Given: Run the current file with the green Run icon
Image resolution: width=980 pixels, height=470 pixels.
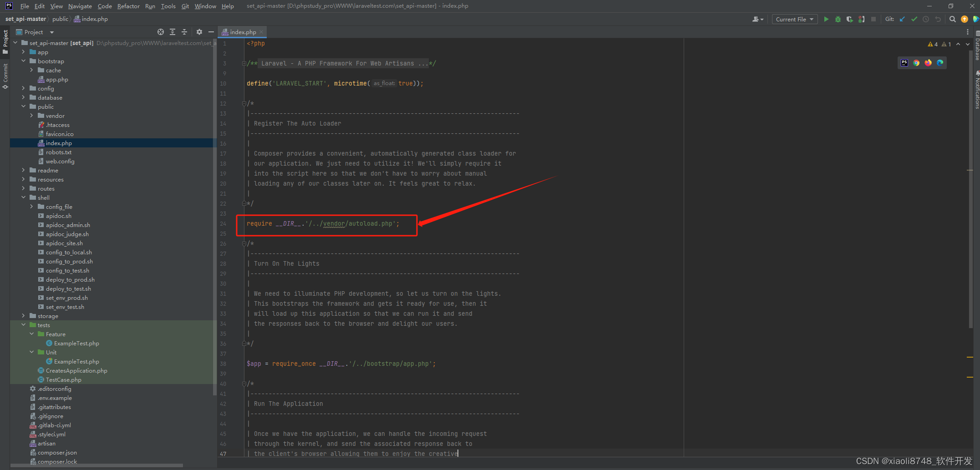Looking at the screenshot, I should (826, 19).
